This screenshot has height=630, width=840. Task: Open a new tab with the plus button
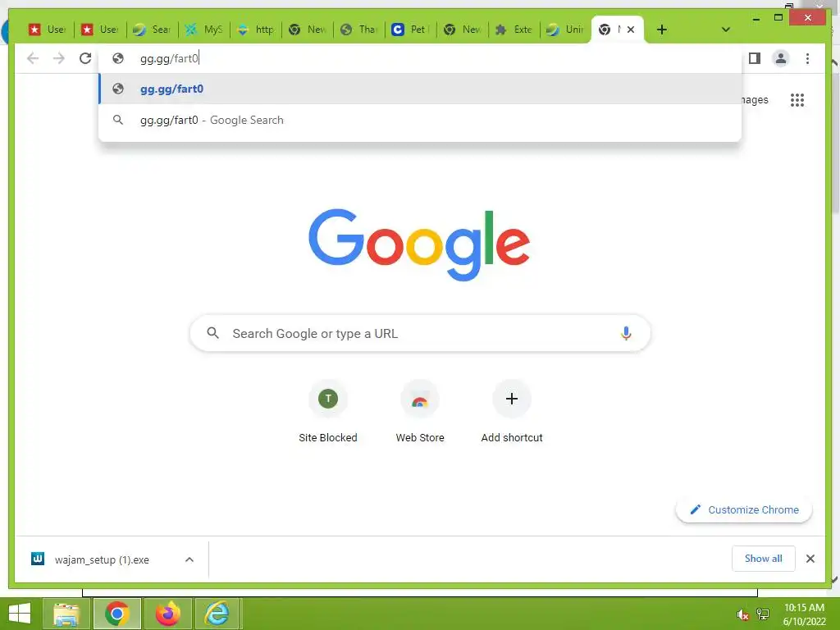click(x=662, y=30)
